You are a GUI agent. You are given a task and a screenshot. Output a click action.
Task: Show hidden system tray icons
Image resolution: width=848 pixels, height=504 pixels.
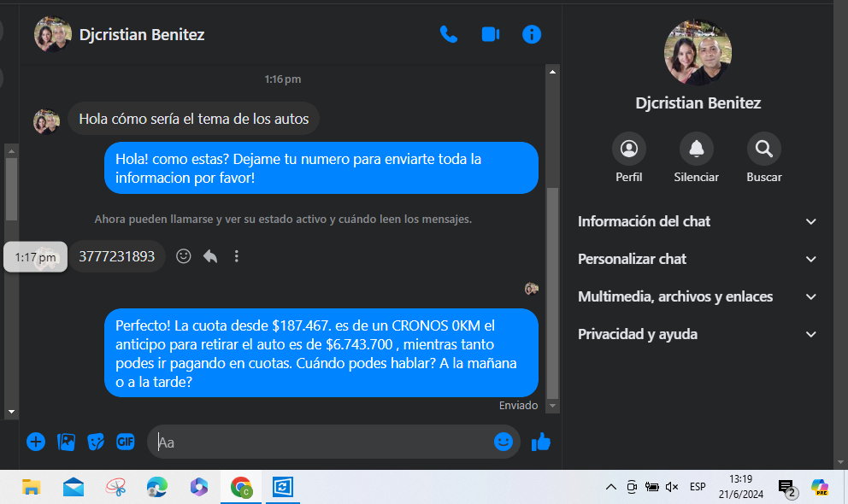pos(611,487)
